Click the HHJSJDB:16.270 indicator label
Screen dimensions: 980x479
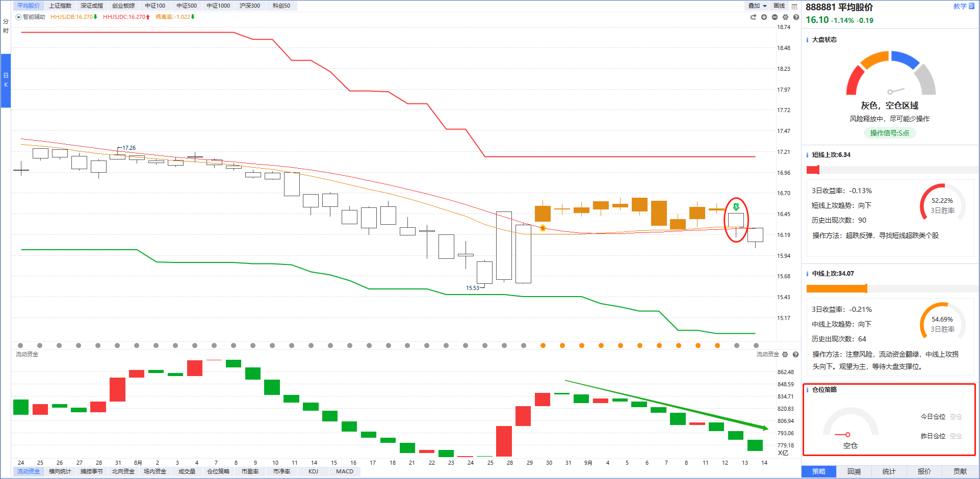tap(74, 17)
